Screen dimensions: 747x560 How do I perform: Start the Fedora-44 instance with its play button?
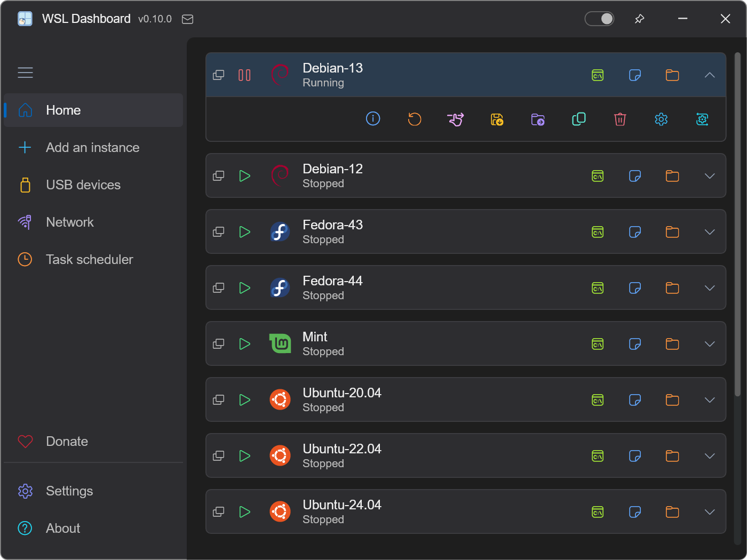[x=245, y=288]
